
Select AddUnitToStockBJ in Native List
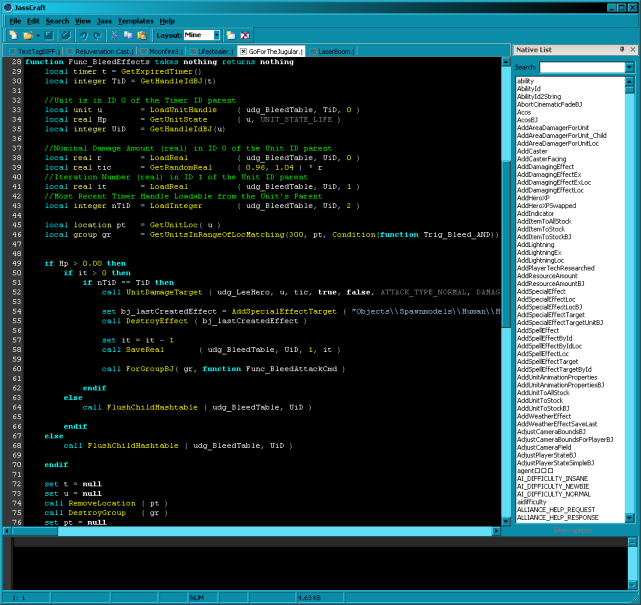click(543, 408)
